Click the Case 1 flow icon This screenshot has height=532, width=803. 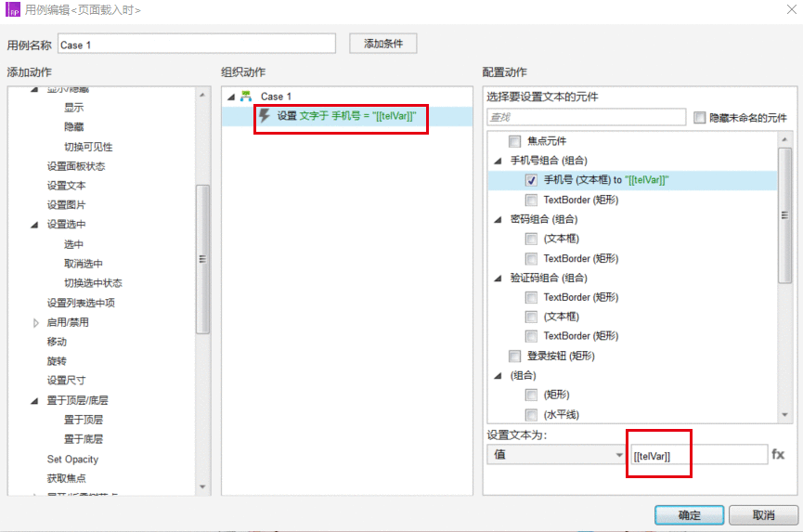click(246, 96)
